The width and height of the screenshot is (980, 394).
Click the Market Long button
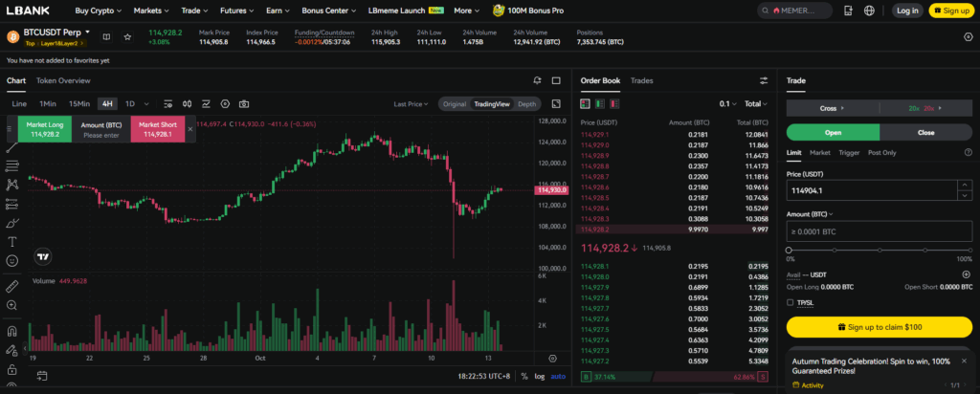[x=45, y=129]
